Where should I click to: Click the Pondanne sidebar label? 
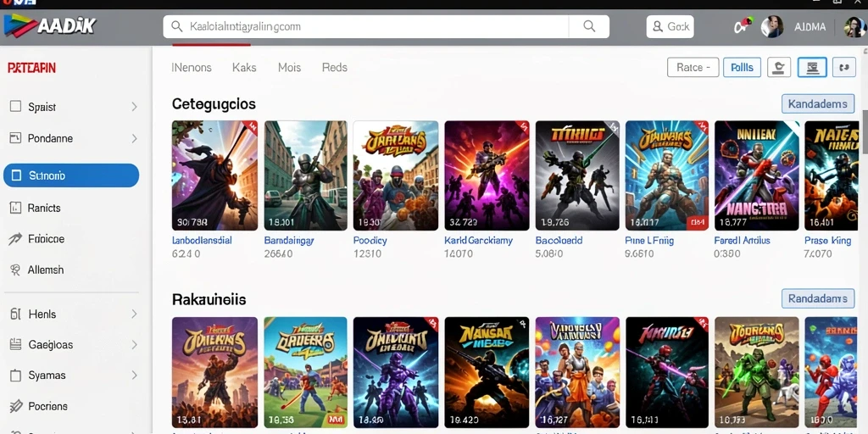click(50, 138)
